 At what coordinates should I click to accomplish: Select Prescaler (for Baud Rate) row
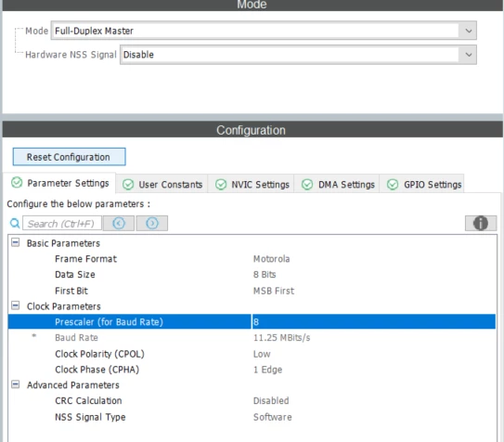pyautogui.click(x=252, y=322)
